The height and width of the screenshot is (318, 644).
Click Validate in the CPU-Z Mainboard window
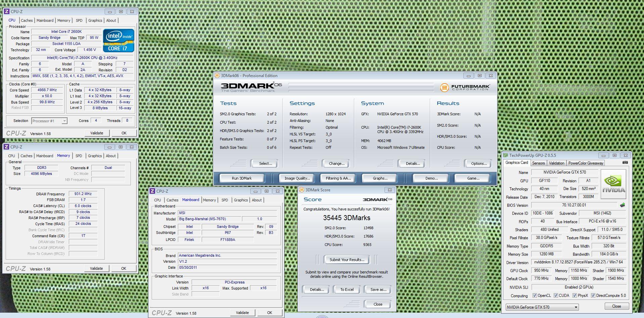coord(242,313)
